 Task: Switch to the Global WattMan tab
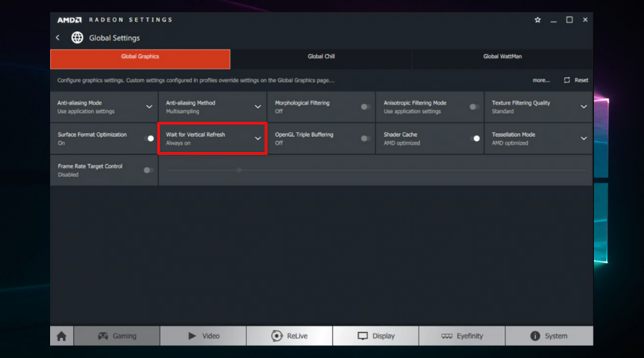pyautogui.click(x=502, y=59)
